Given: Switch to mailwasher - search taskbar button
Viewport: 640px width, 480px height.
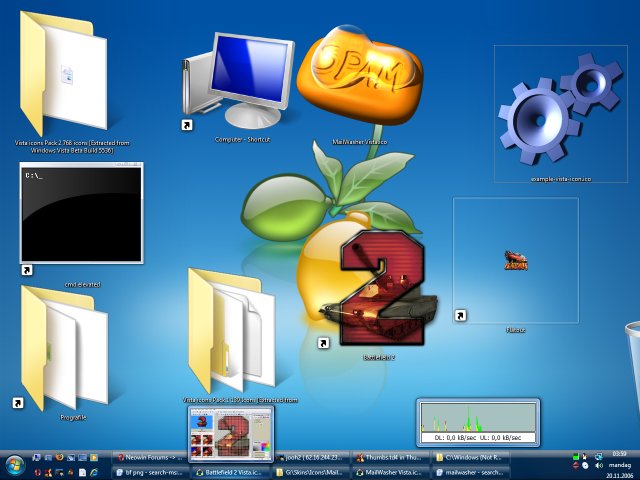Looking at the screenshot, I should [471, 472].
